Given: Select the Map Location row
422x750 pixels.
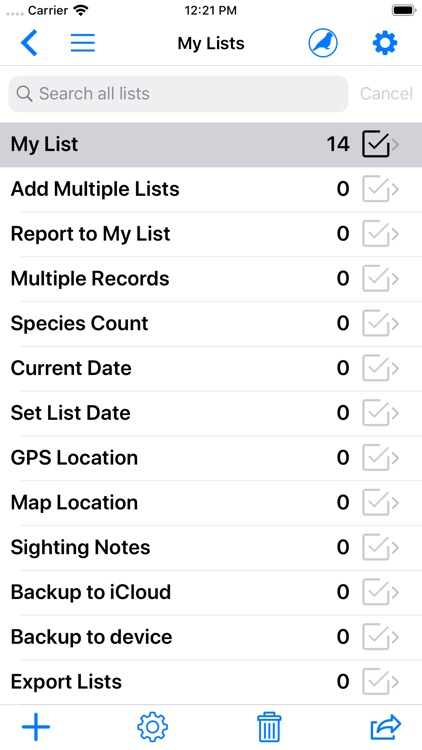Looking at the screenshot, I should [x=211, y=503].
